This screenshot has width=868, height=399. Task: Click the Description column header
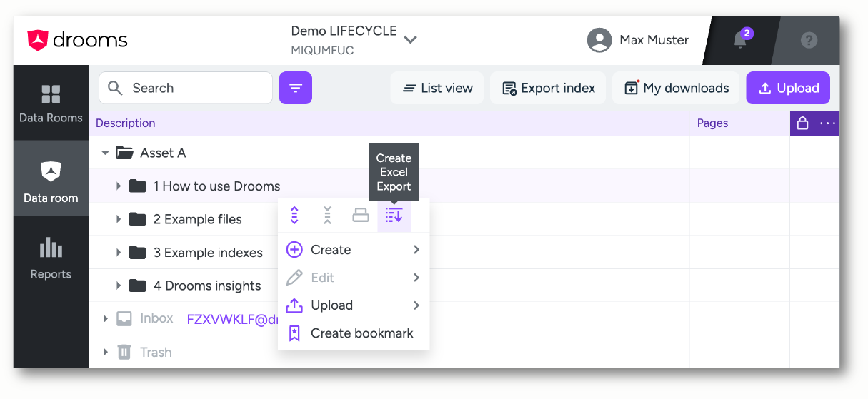pyautogui.click(x=126, y=123)
